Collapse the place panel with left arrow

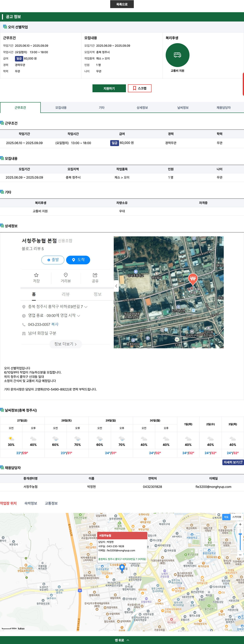tap(116, 286)
